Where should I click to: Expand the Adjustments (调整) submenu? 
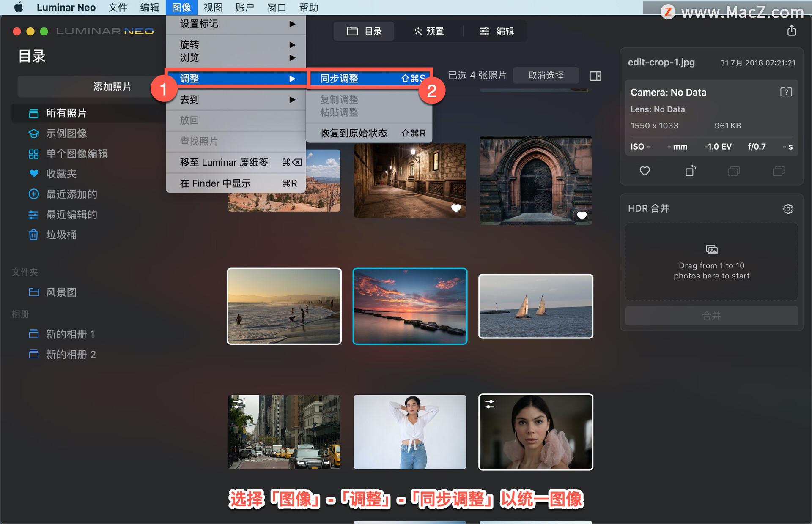point(236,78)
